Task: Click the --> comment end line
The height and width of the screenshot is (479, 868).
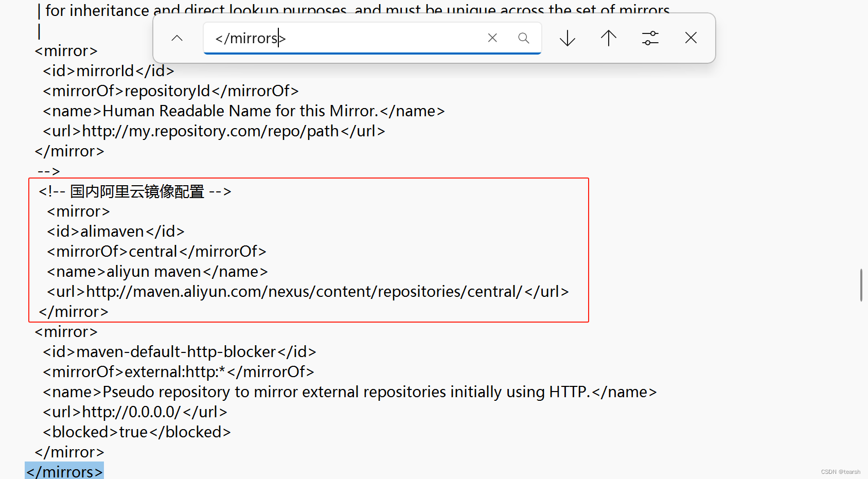Action: (49, 171)
